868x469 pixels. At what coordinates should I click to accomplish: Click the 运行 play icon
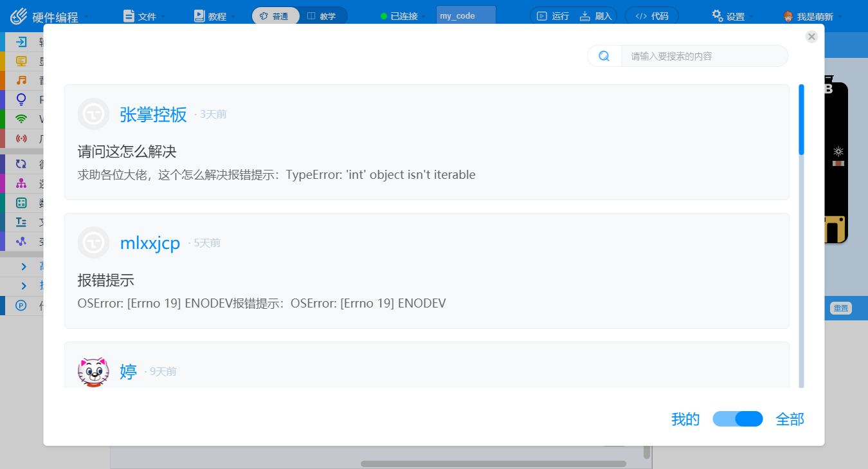(x=542, y=16)
